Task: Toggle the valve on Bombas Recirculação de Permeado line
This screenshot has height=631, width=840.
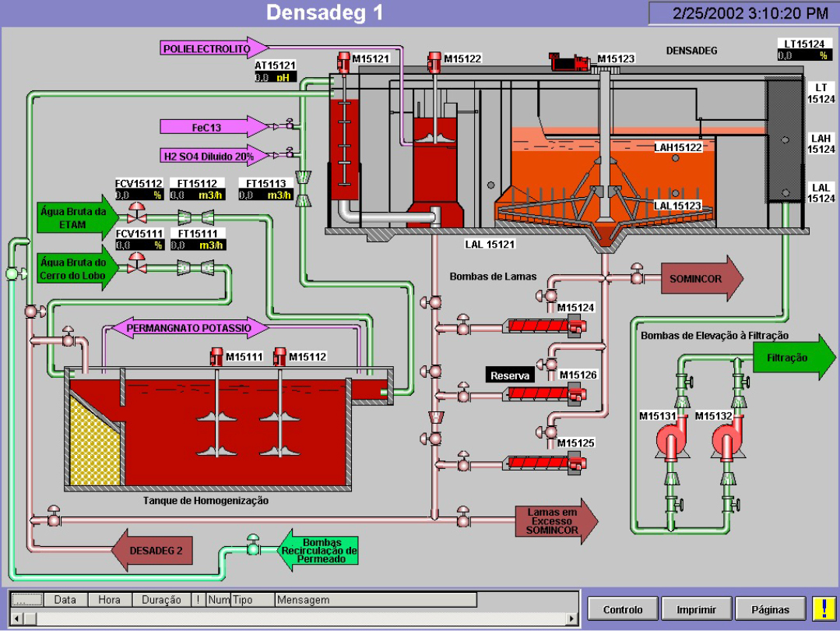Action: pos(253,548)
